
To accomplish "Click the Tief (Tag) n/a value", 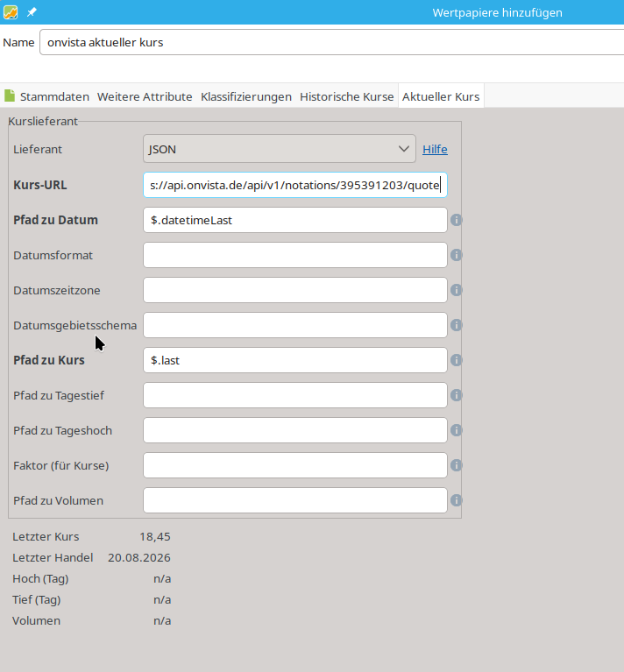I will pyautogui.click(x=162, y=599).
